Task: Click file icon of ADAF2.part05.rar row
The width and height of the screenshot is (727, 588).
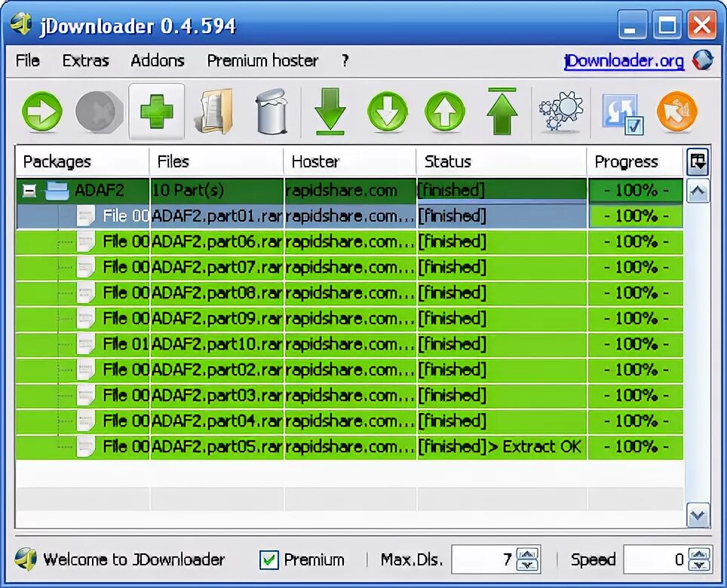Action: (x=85, y=447)
